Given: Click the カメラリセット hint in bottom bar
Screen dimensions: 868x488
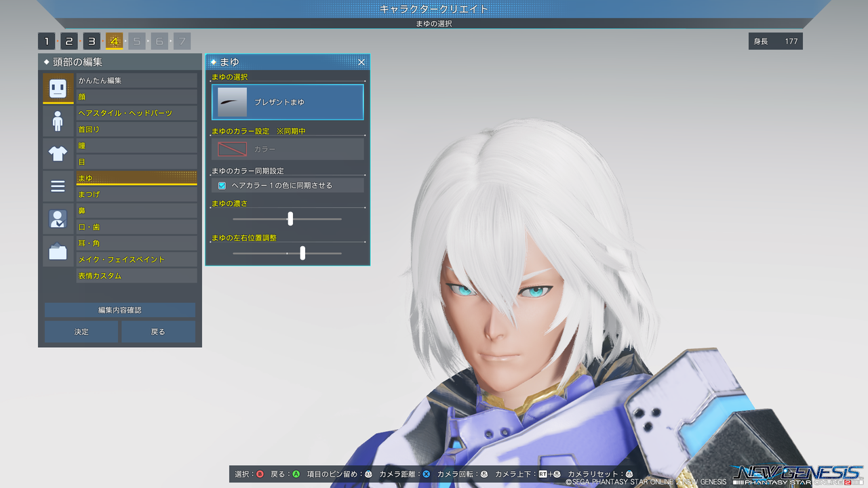Looking at the screenshot, I should pyautogui.click(x=601, y=474).
